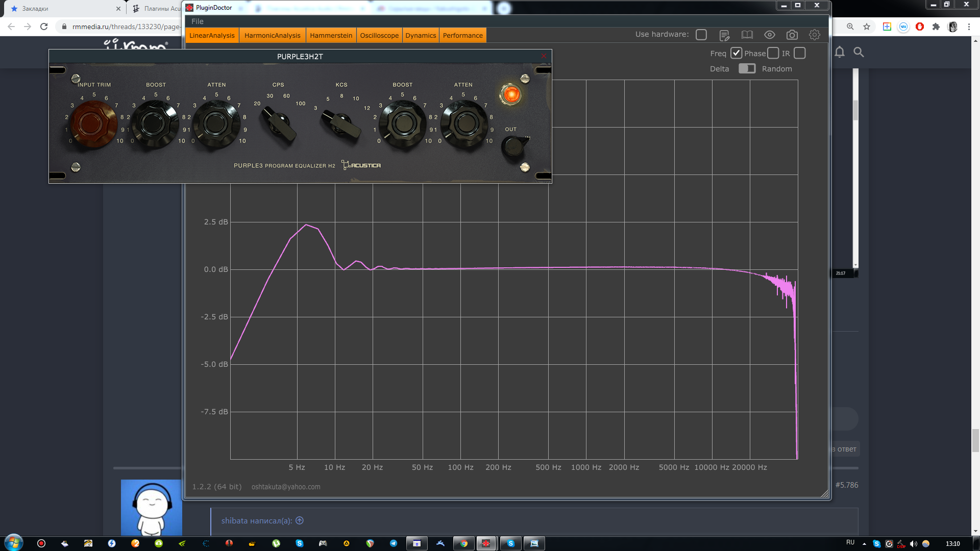Image resolution: width=980 pixels, height=551 pixels.
Task: Click the Windows Start orb
Action: [x=13, y=543]
